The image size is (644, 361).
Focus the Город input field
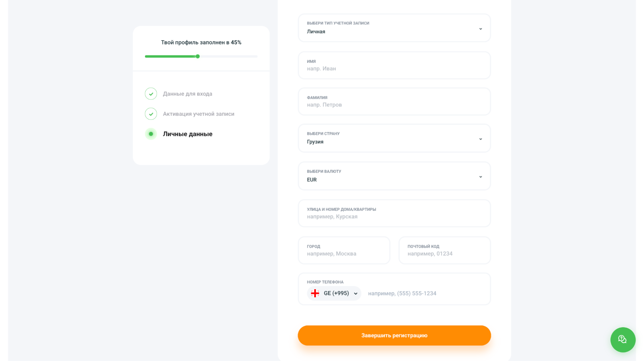click(x=344, y=250)
